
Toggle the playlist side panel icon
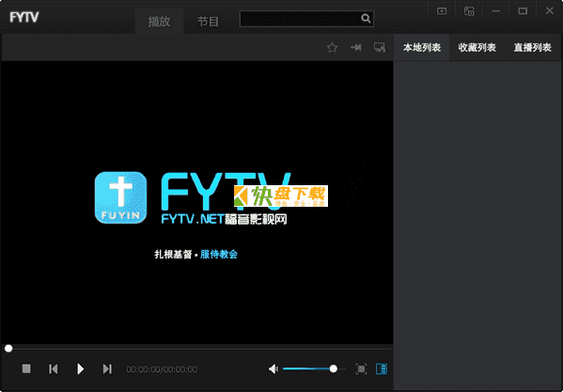tap(382, 368)
